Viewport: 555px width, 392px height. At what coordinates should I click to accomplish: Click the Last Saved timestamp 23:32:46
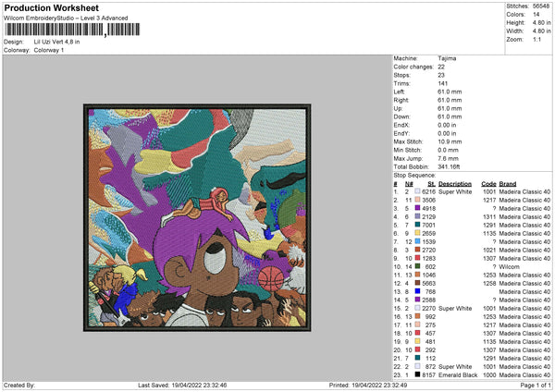coord(215,385)
